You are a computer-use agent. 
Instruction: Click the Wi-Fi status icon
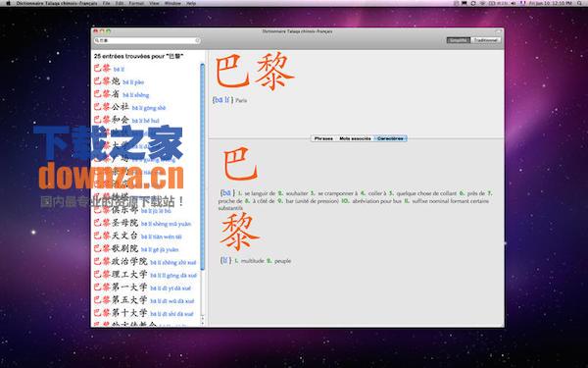click(482, 3)
